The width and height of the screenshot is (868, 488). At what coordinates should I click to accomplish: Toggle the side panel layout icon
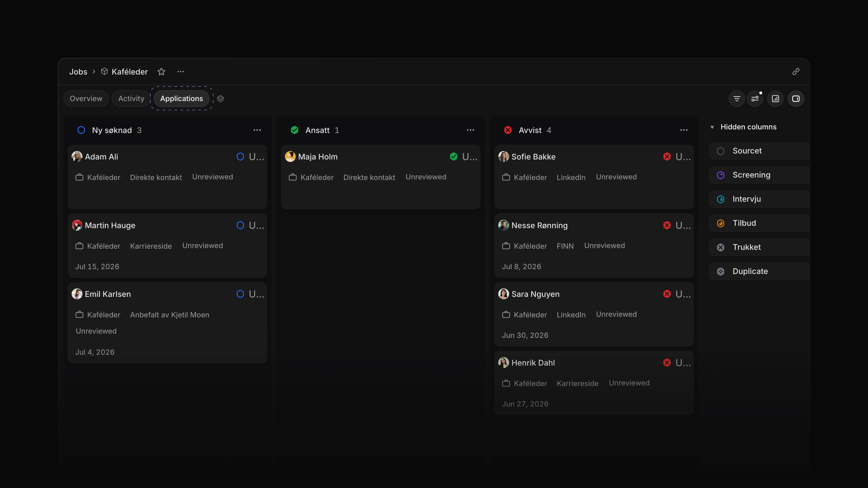coord(796,99)
